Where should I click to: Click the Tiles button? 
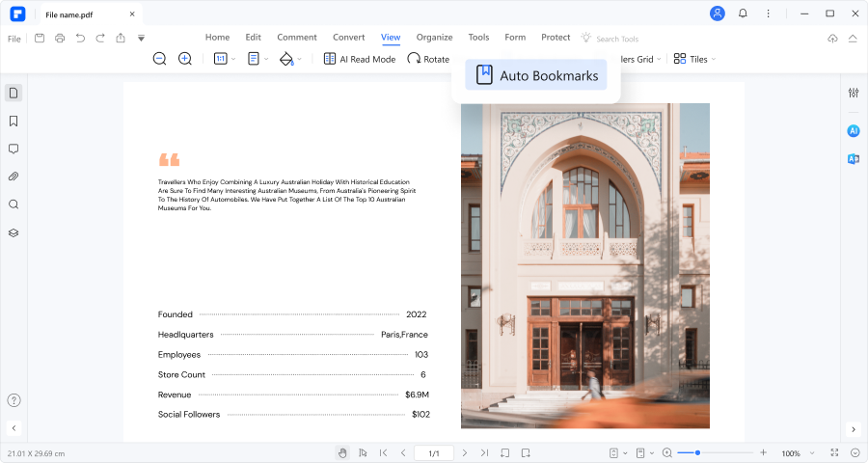click(691, 59)
